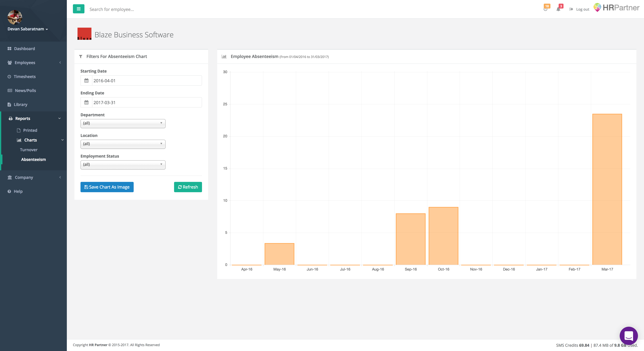Open the Employment Status dropdown

(123, 165)
